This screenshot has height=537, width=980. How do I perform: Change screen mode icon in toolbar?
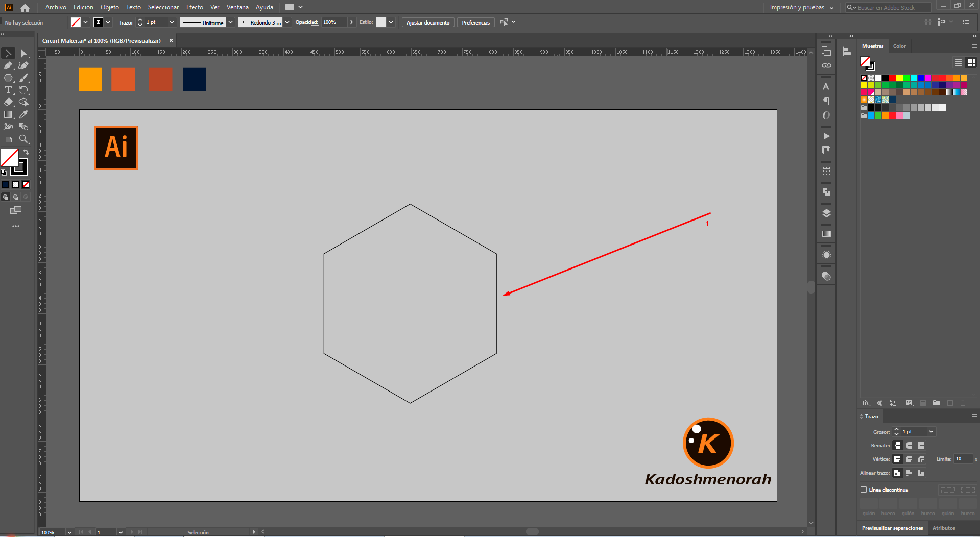(16, 210)
